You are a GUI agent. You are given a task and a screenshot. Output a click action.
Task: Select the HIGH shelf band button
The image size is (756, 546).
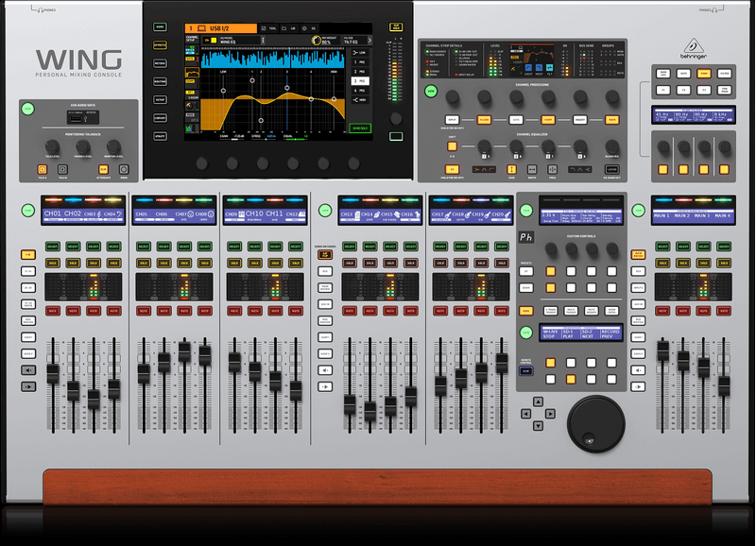(x=360, y=100)
